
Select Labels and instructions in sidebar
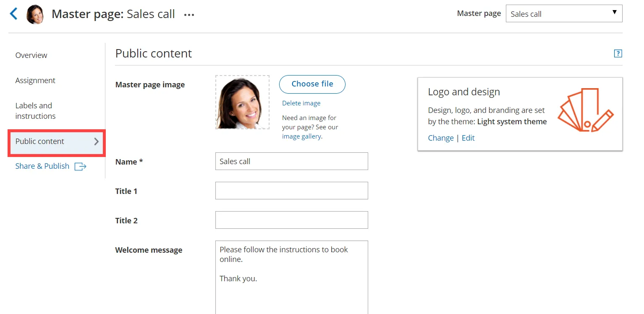click(35, 111)
